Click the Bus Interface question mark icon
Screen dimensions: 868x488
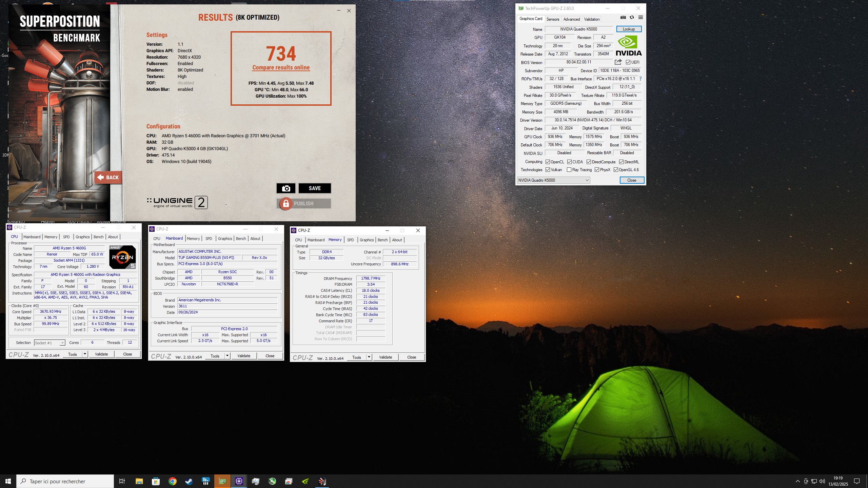click(640, 79)
